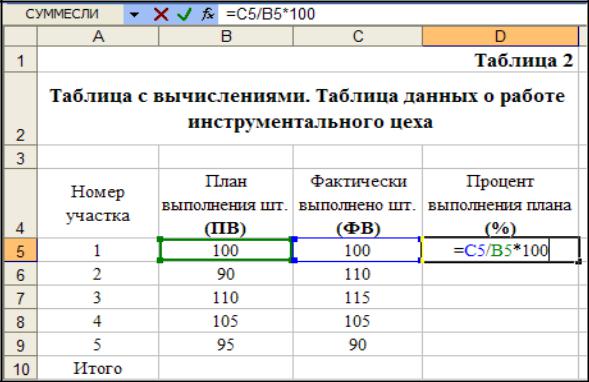
Task: Click cell A5 containing 1
Action: [x=98, y=250]
